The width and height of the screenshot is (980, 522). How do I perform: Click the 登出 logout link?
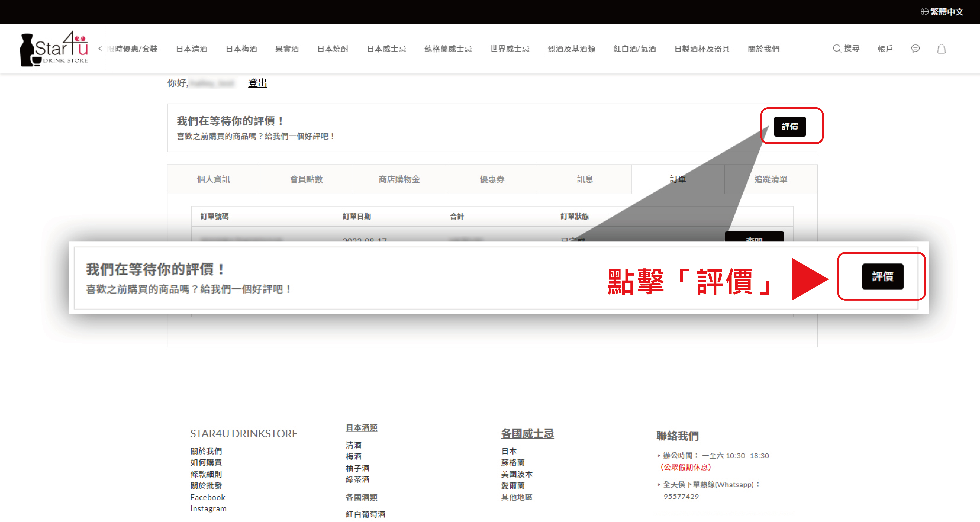257,83
